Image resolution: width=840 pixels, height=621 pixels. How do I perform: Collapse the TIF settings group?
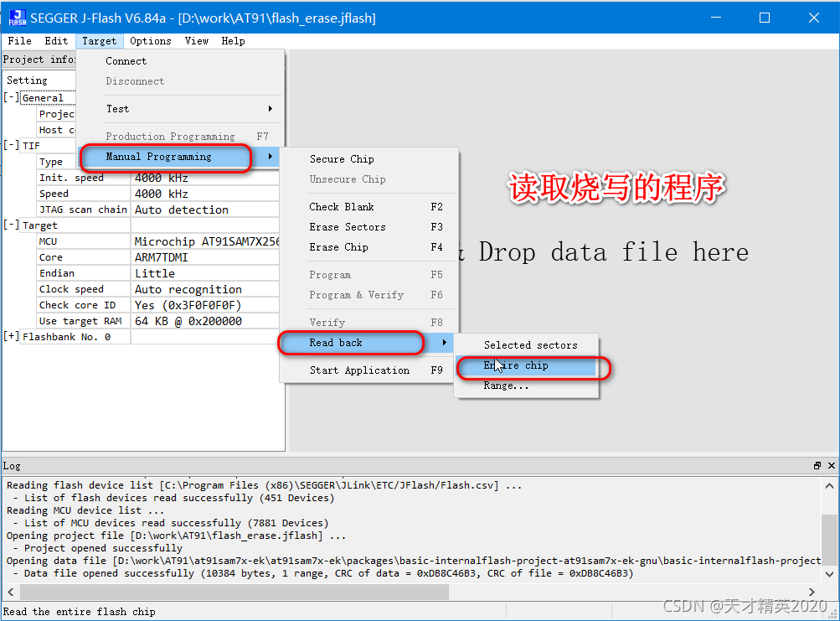tap(11, 145)
